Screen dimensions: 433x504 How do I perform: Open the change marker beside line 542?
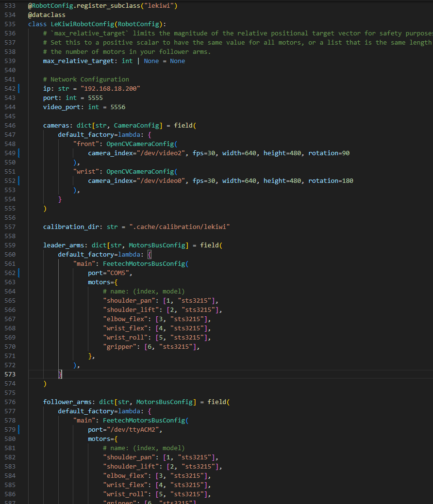point(18,89)
